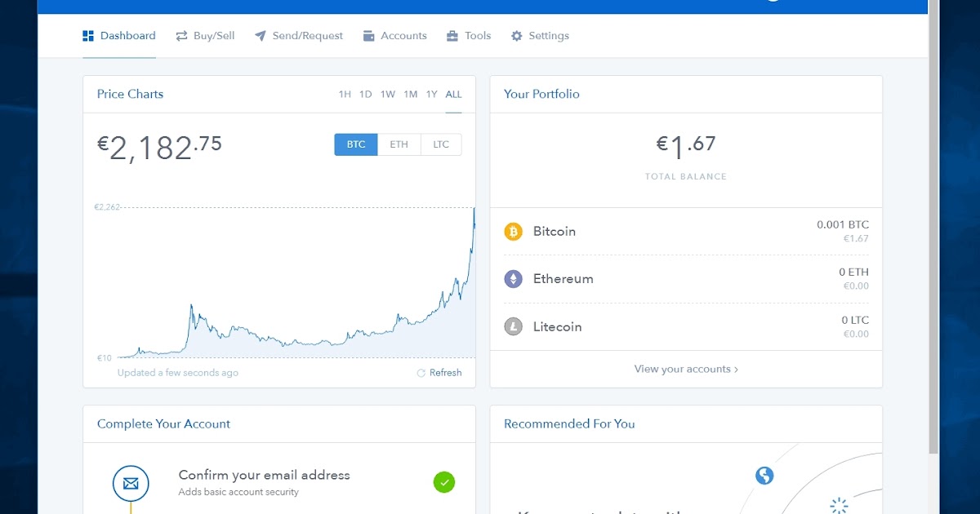Click the Complete Your Account heading
The width and height of the screenshot is (980, 514).
click(163, 423)
